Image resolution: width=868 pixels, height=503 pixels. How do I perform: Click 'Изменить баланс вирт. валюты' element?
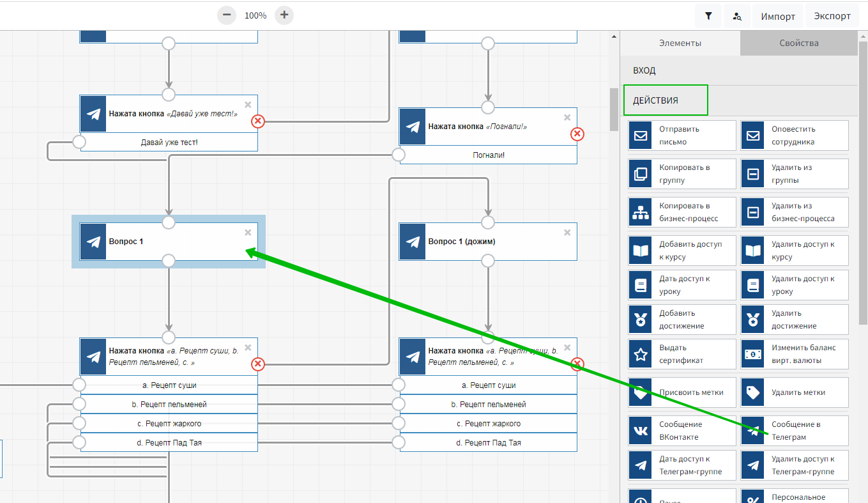point(795,354)
